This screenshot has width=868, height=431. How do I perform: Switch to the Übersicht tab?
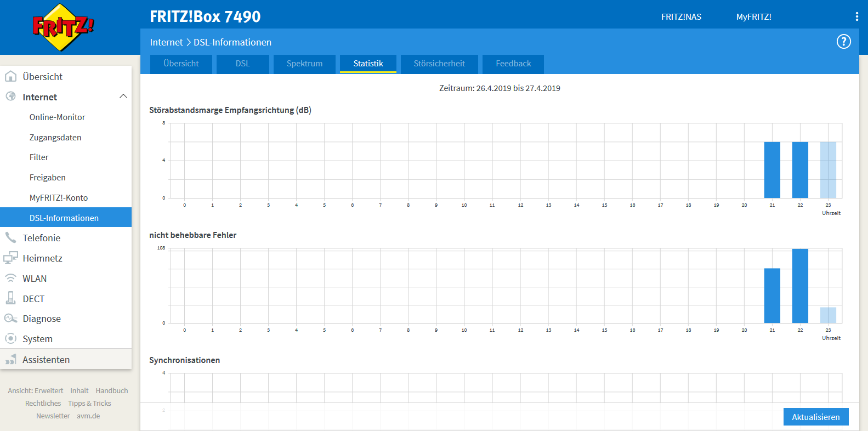181,64
